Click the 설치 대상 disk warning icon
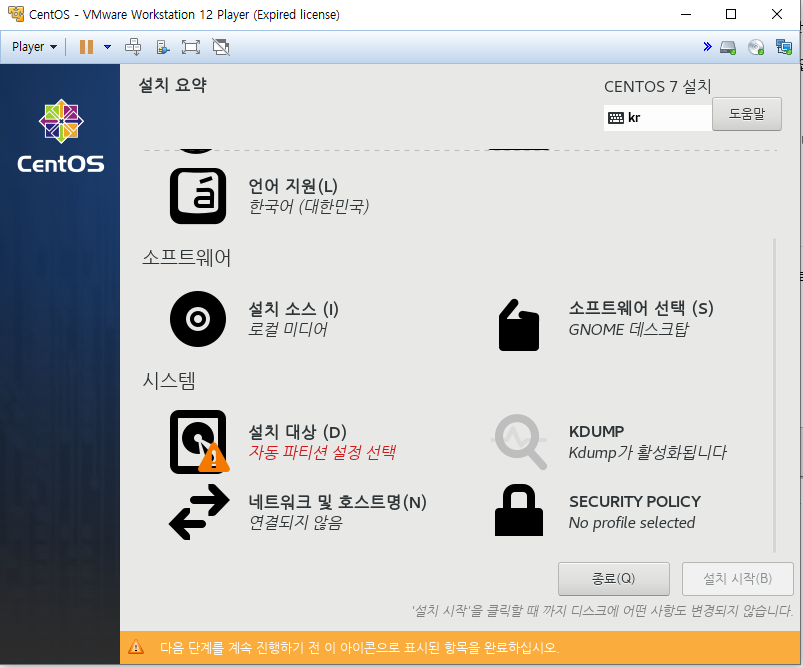Image resolution: width=803 pixels, height=668 pixels. click(199, 442)
